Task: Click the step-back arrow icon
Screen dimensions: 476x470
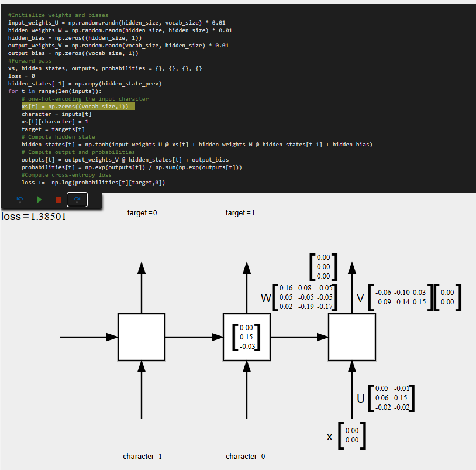Action: point(19,200)
